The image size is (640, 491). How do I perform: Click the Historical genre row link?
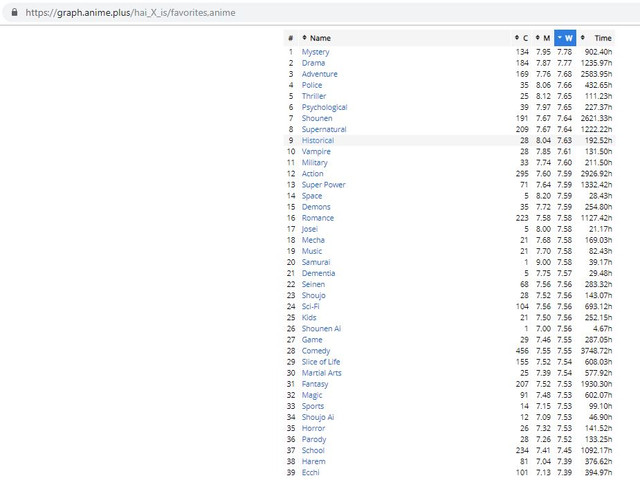(x=318, y=141)
